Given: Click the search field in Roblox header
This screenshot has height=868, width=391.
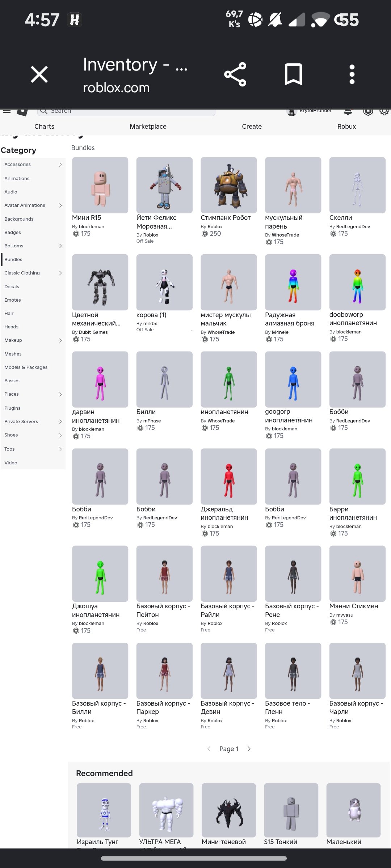Looking at the screenshot, I should point(126,111).
